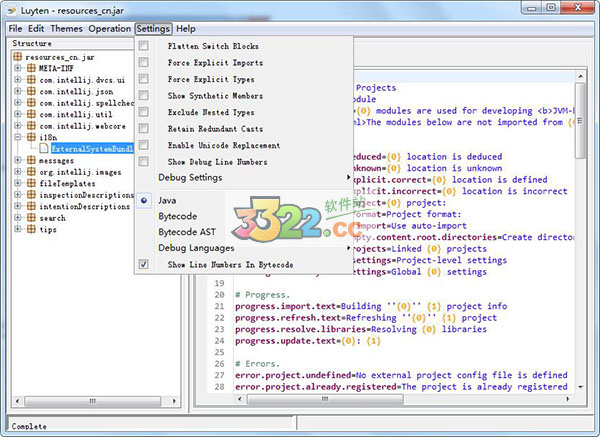Collapse the i18n tree node
Image resolution: width=600 pixels, height=437 pixels.
pyautogui.click(x=17, y=138)
